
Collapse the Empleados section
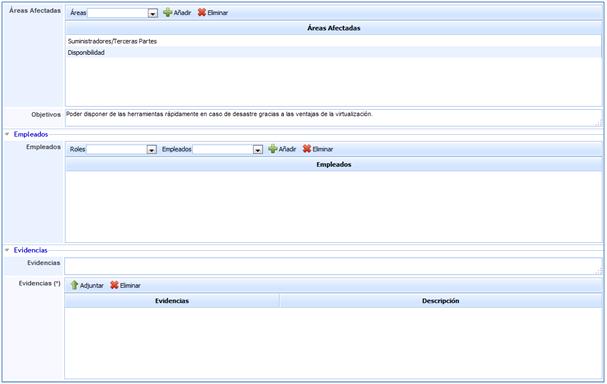[x=7, y=134]
